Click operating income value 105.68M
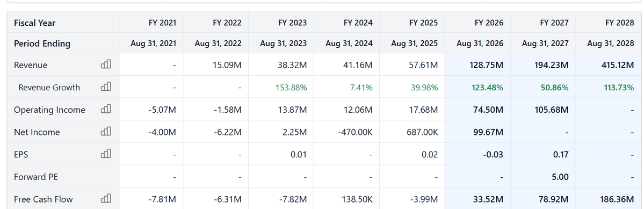Viewport: 644px width, 209px height. [x=552, y=110]
